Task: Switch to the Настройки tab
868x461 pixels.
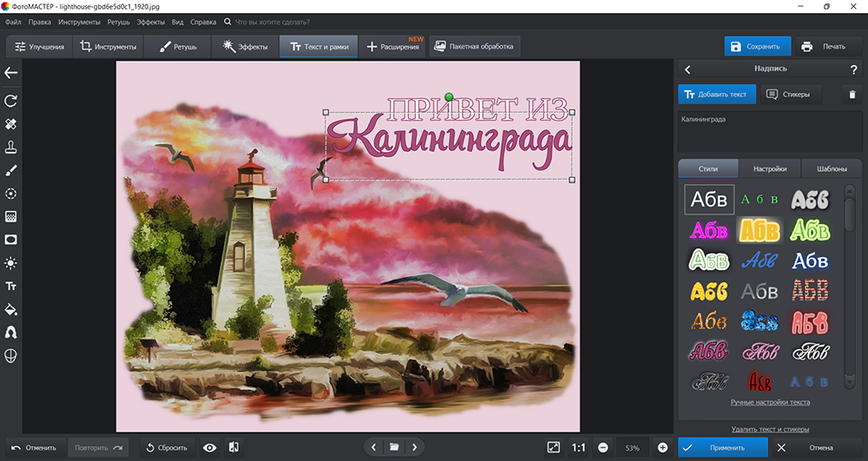Action: (x=770, y=169)
